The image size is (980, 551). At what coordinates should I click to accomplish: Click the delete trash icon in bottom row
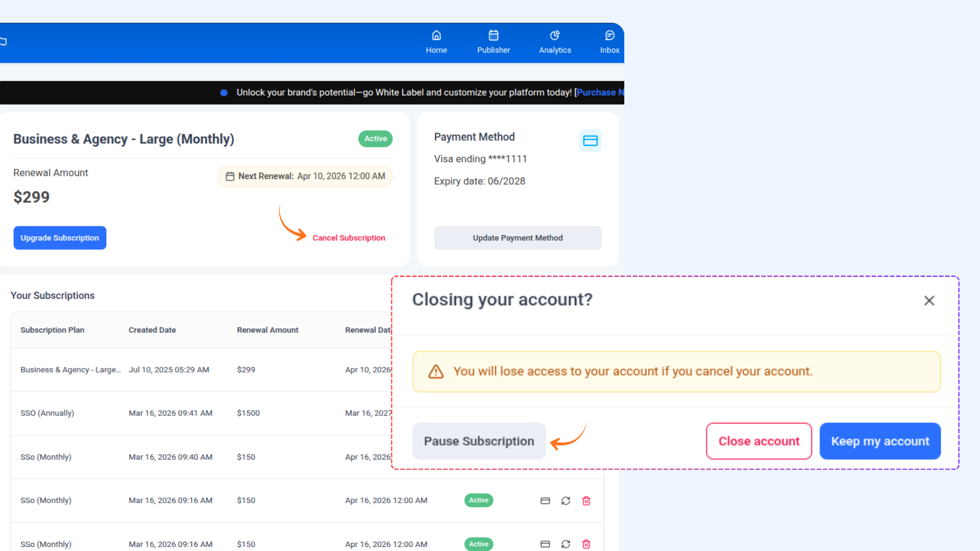tap(586, 544)
